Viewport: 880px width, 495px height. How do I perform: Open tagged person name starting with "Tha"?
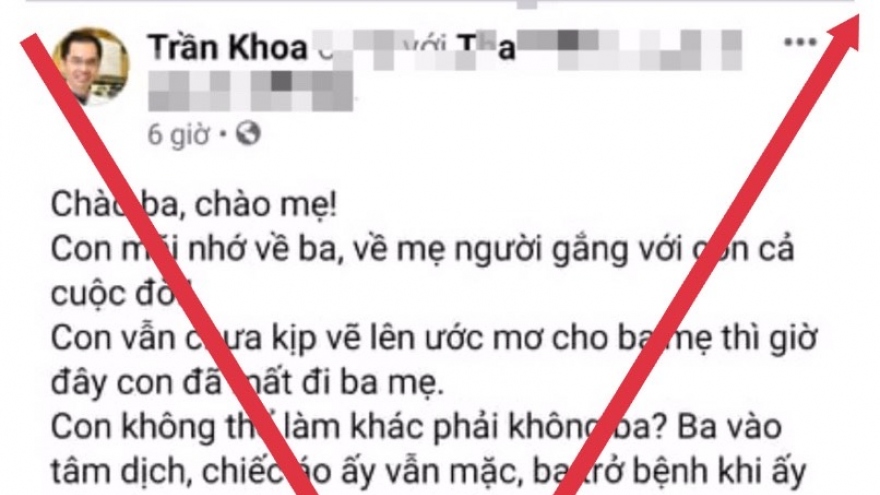[486, 47]
